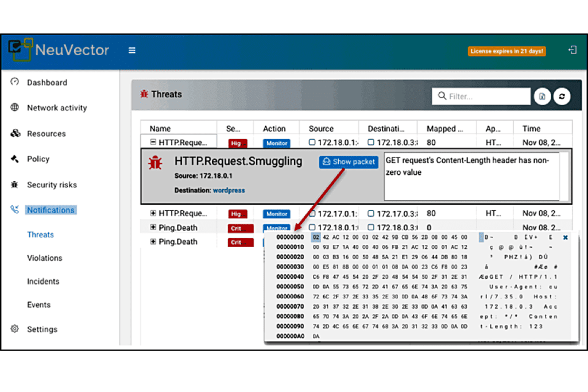Focus the Filter search field
The width and height of the screenshot is (588, 392).
pos(481,97)
